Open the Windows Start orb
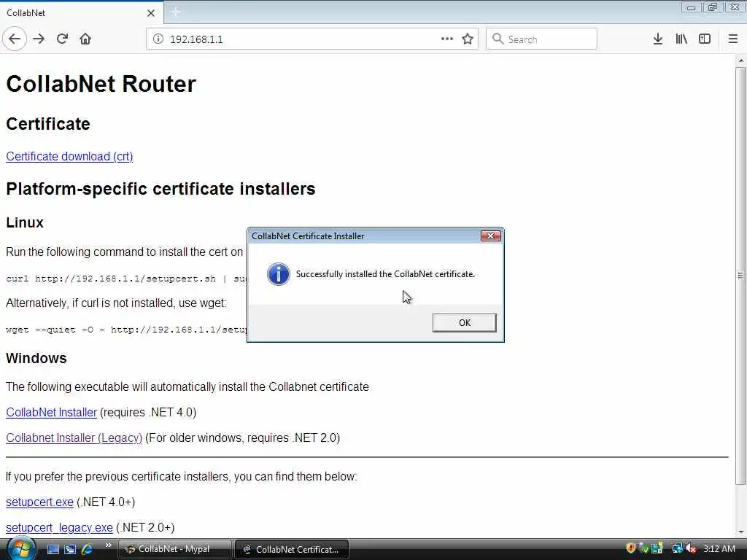747x560 pixels. point(20,548)
